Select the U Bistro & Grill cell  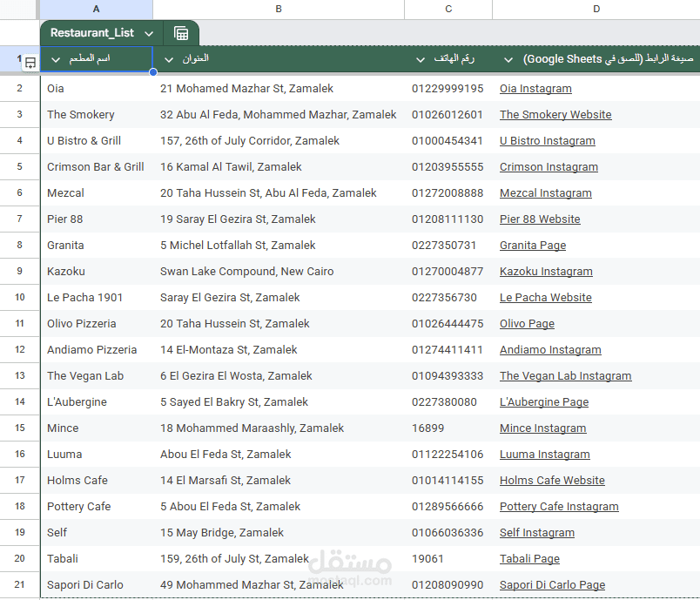click(97, 140)
